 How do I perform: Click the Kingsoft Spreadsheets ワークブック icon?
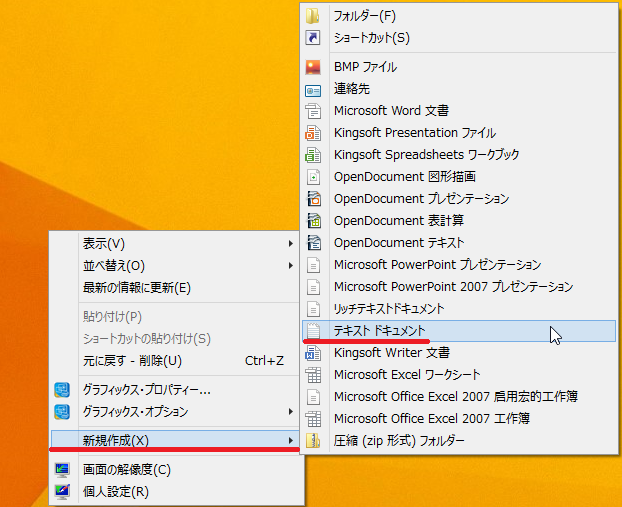313,155
